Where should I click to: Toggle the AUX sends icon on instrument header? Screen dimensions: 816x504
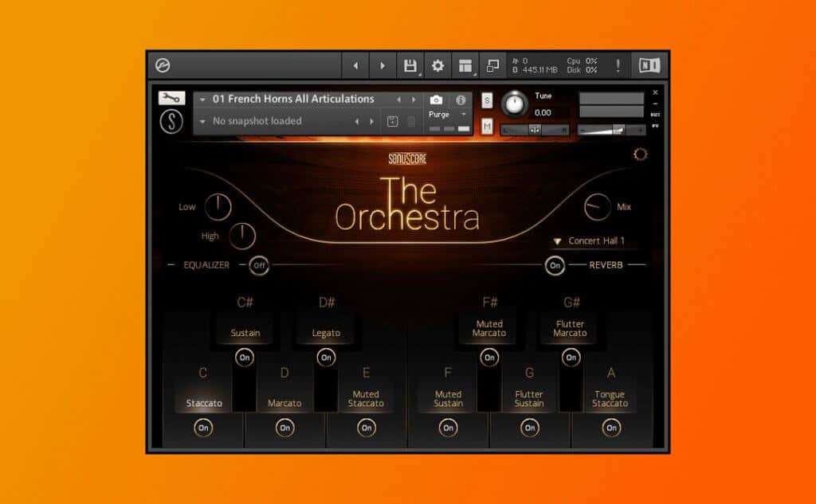[655, 115]
